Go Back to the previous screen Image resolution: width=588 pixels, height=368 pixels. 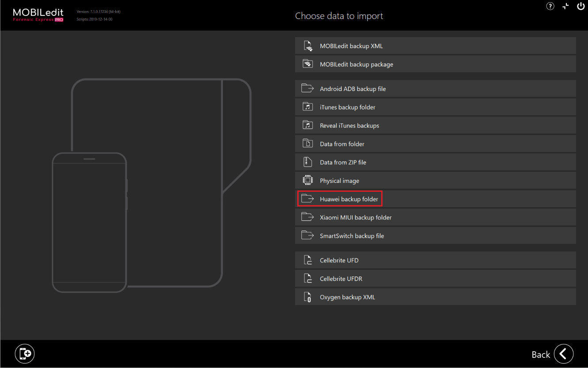click(553, 354)
